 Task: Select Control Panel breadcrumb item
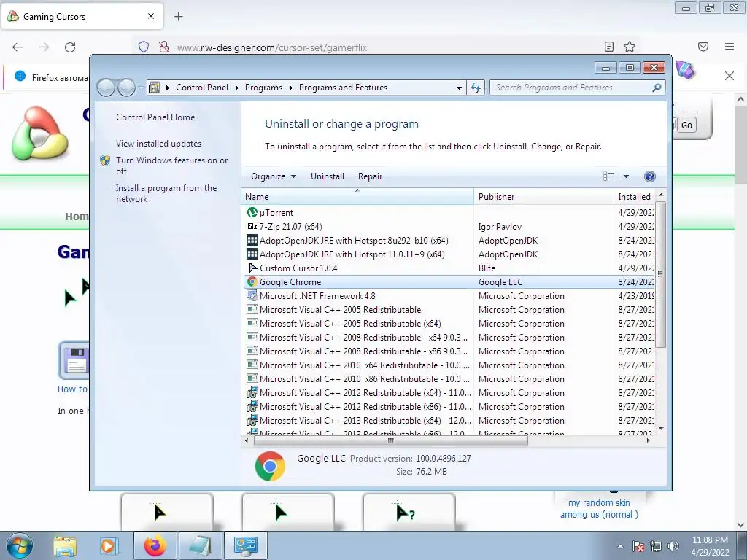point(202,87)
